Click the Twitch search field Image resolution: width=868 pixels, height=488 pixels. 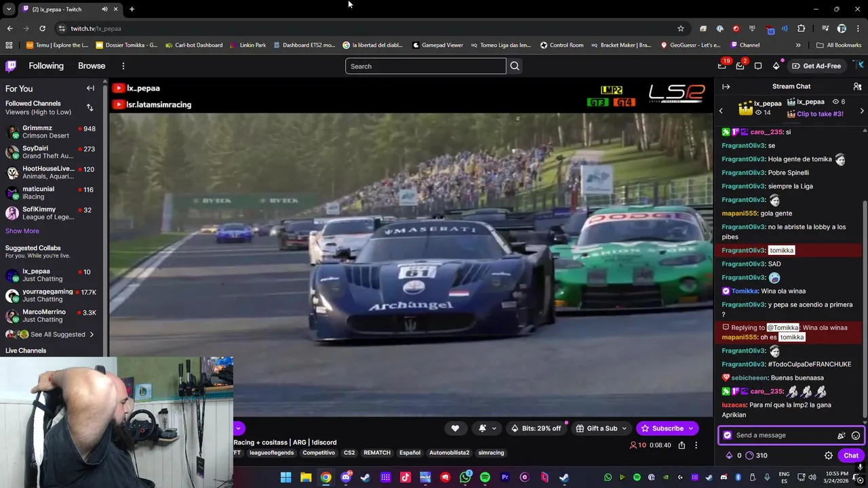(x=425, y=66)
